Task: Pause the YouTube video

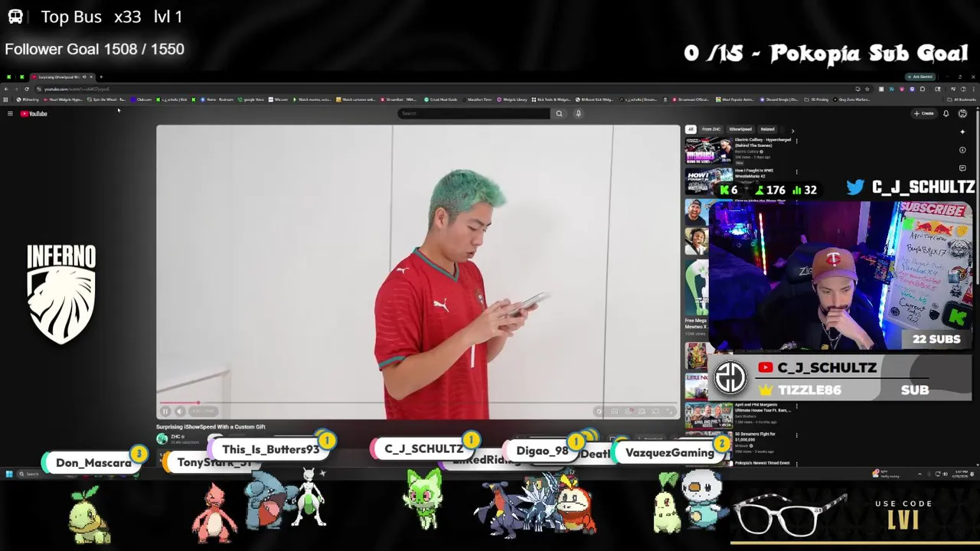Action: (x=165, y=411)
